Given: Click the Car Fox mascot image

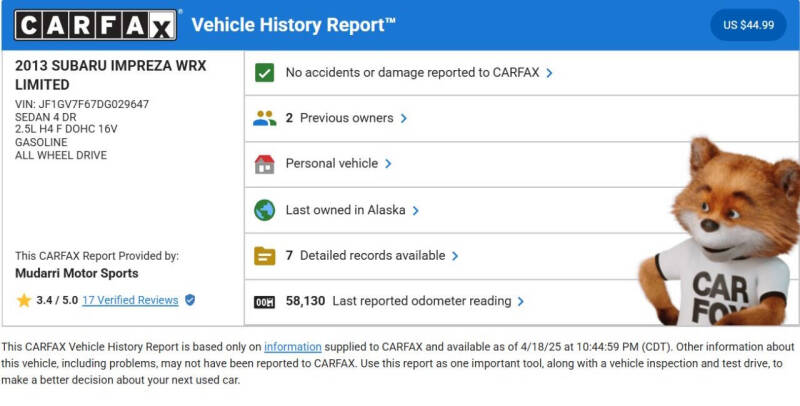Looking at the screenshot, I should pos(720,231).
